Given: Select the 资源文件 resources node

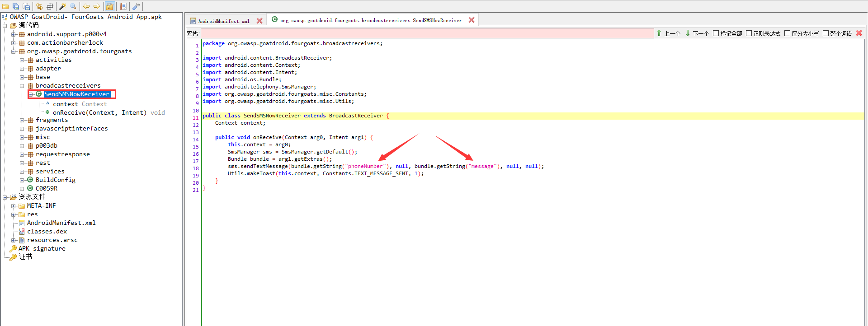Looking at the screenshot, I should (32, 197).
